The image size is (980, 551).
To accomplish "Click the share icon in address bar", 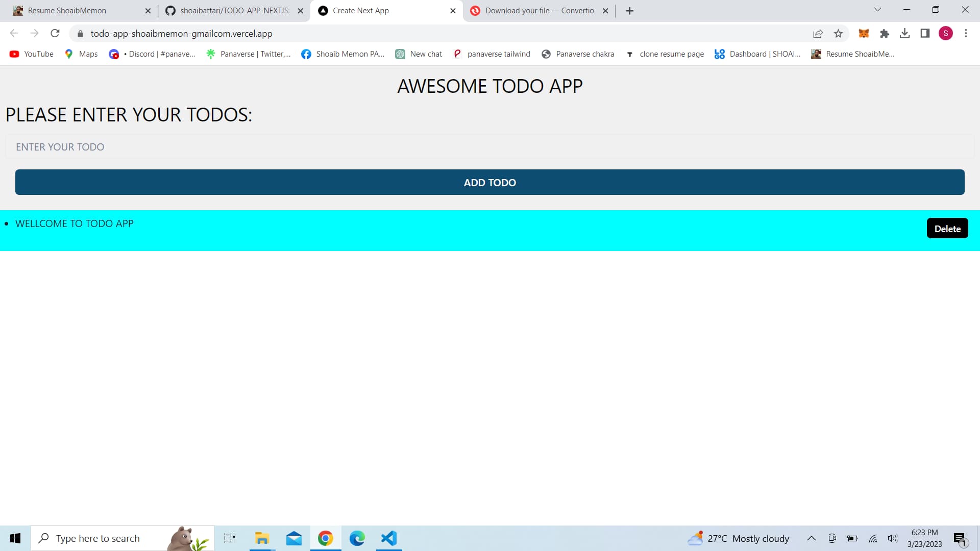I will click(818, 33).
